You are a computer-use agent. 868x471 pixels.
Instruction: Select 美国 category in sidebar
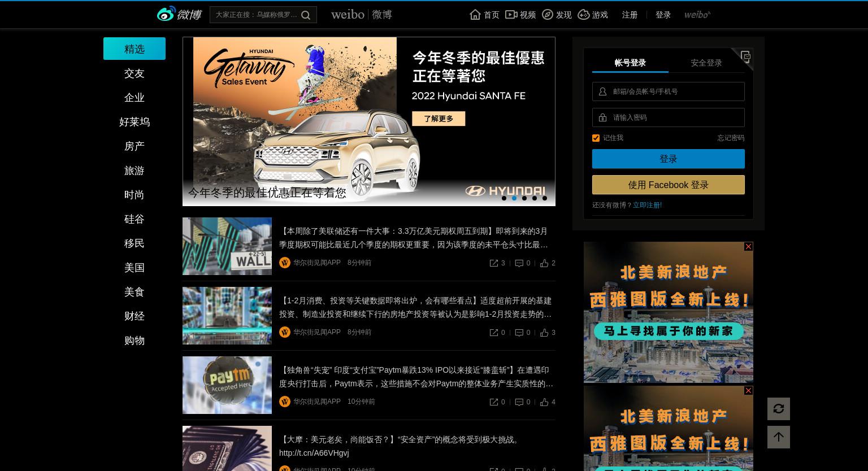coord(134,268)
